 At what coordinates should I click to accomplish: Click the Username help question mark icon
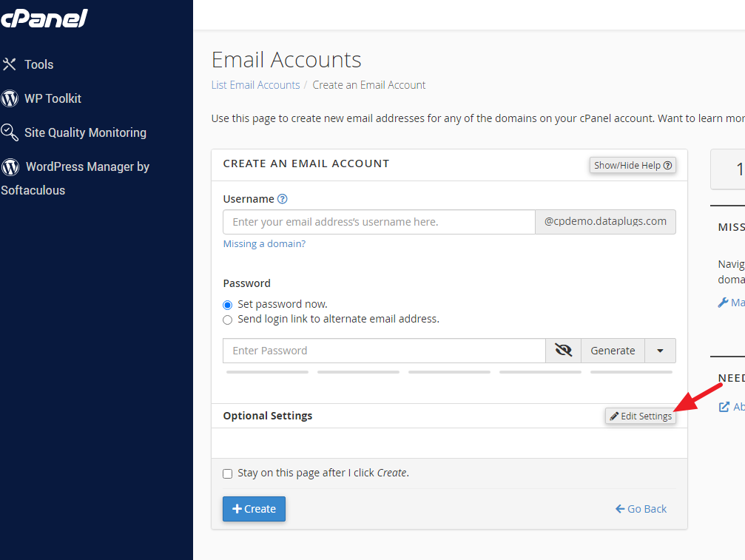click(282, 199)
